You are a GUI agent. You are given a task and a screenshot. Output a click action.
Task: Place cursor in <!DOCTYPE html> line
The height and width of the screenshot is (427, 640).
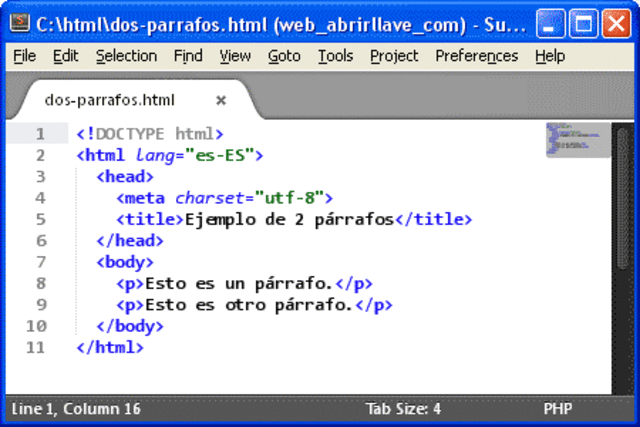[x=150, y=134]
